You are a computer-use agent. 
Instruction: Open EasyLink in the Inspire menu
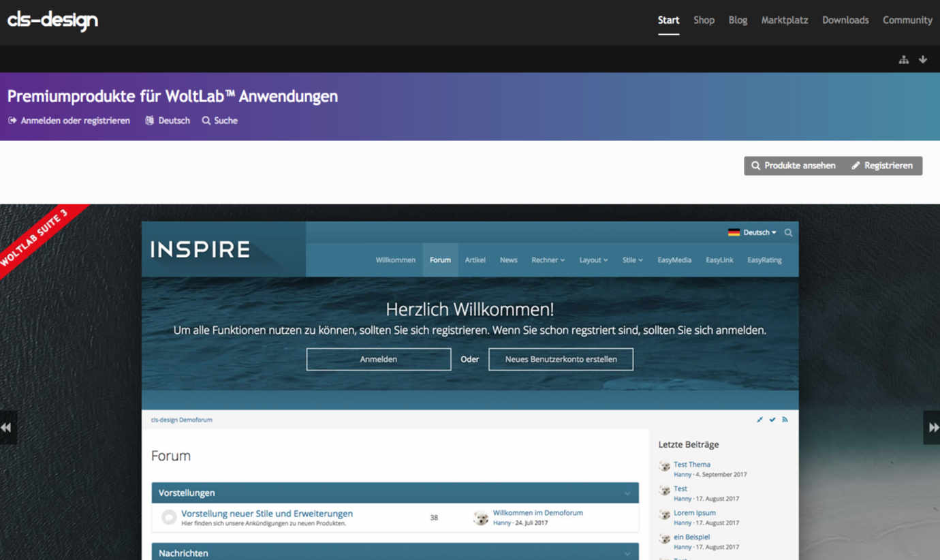pyautogui.click(x=719, y=260)
